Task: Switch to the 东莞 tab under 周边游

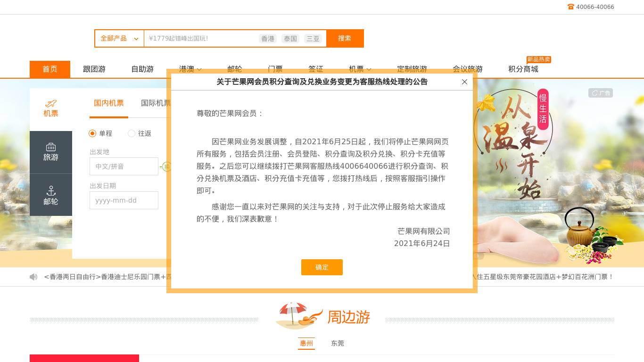Action: coord(338,343)
